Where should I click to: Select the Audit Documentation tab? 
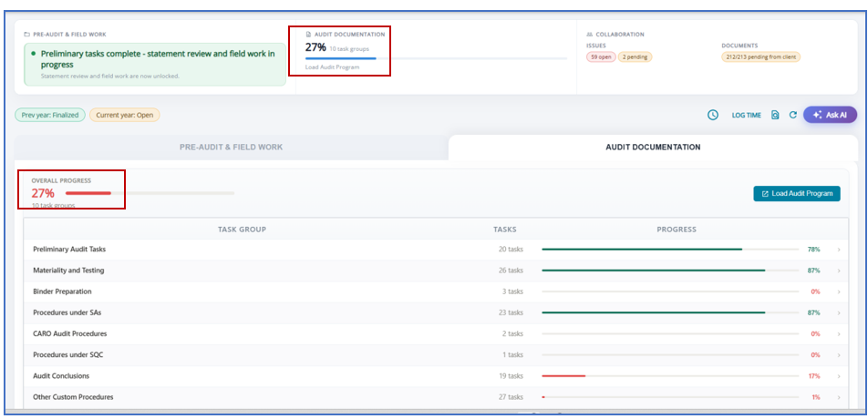[x=653, y=148]
